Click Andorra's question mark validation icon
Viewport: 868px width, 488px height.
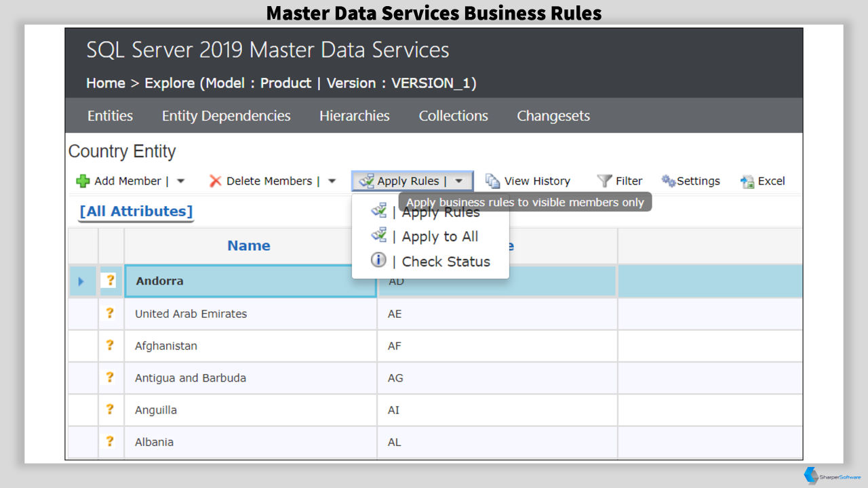tap(111, 281)
